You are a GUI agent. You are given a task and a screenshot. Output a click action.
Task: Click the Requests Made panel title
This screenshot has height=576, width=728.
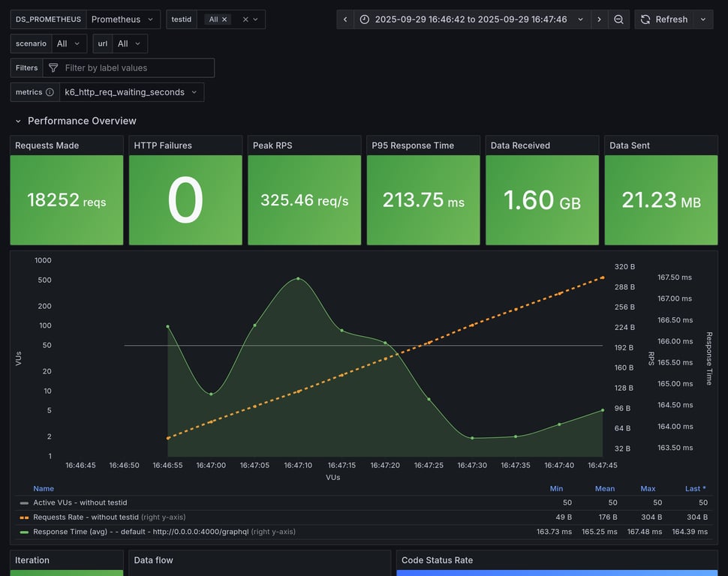tap(47, 145)
